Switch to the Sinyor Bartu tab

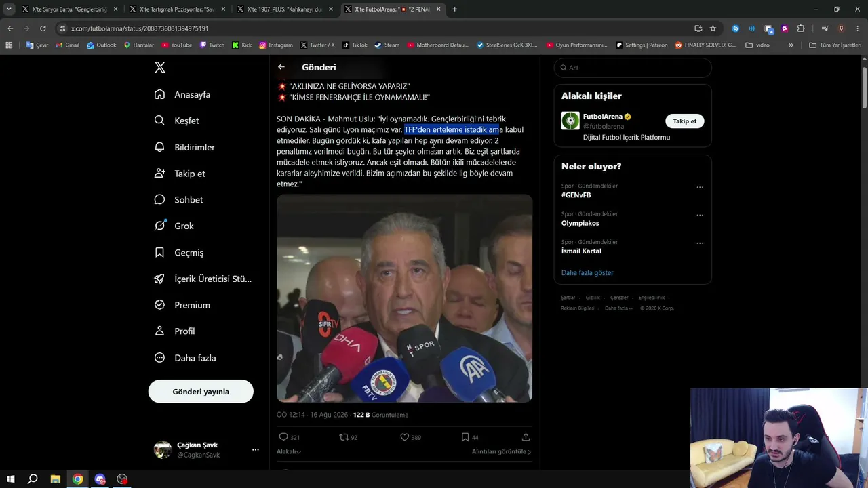[69, 9]
